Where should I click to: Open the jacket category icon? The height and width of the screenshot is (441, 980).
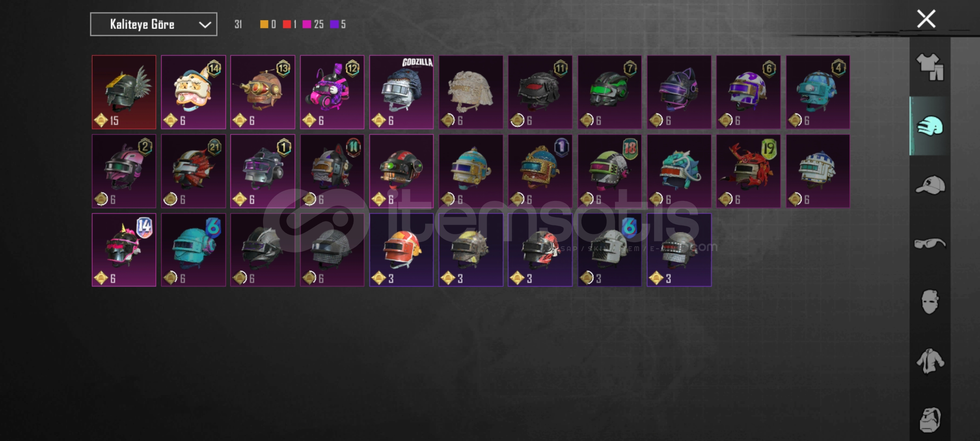click(930, 361)
